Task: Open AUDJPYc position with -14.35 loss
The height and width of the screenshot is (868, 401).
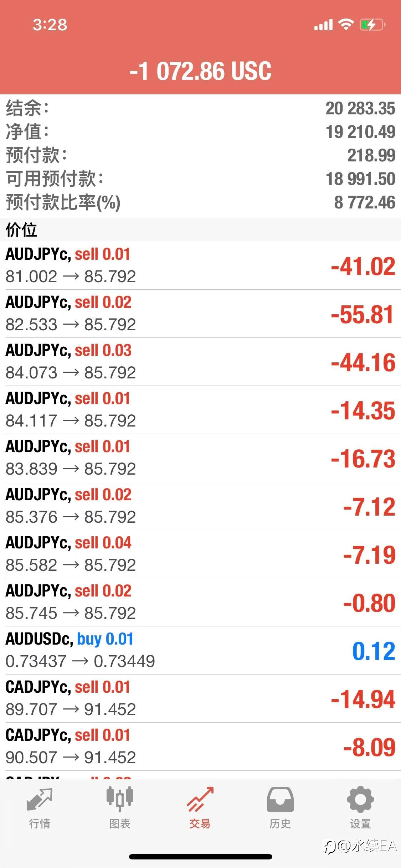Action: click(x=200, y=410)
